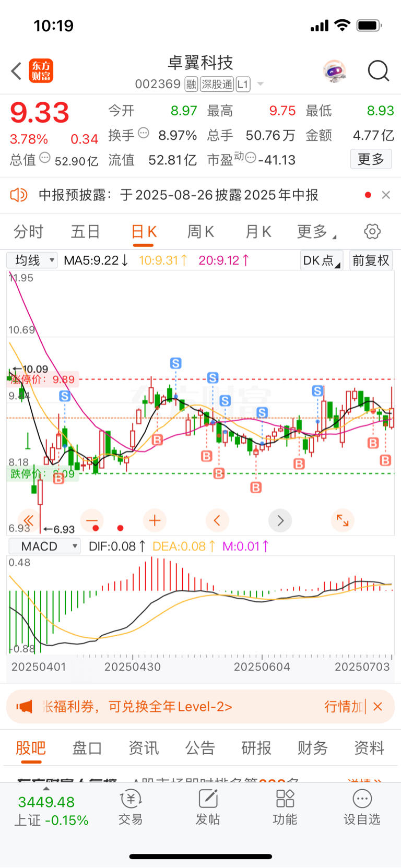Open the 均线 indicator dropdown
The height and width of the screenshot is (868, 401).
click(x=32, y=260)
